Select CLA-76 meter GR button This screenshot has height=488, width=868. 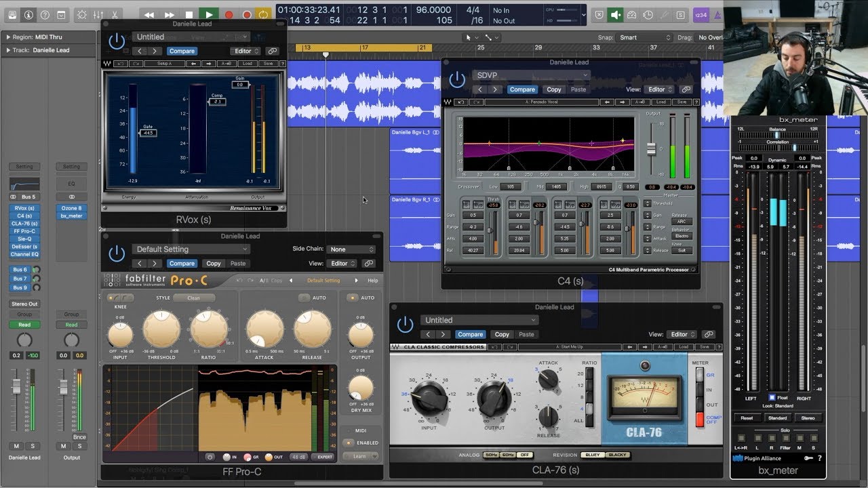tap(700, 375)
